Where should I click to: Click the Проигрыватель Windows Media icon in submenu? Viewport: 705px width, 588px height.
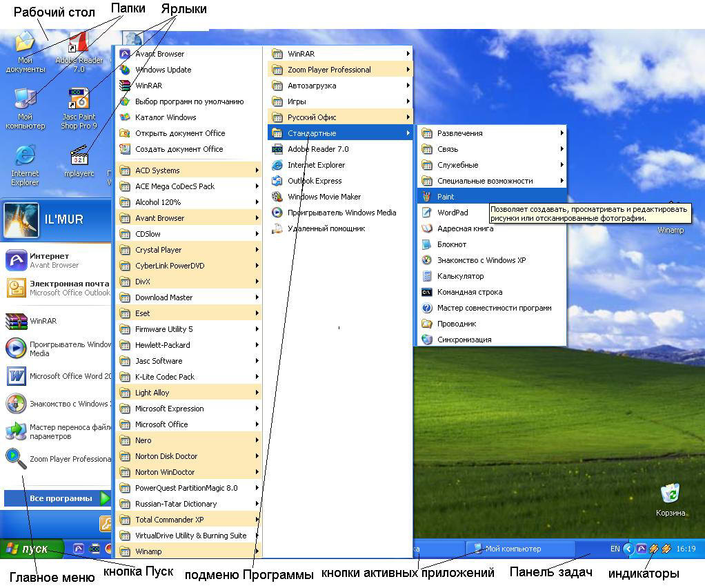click(x=277, y=213)
